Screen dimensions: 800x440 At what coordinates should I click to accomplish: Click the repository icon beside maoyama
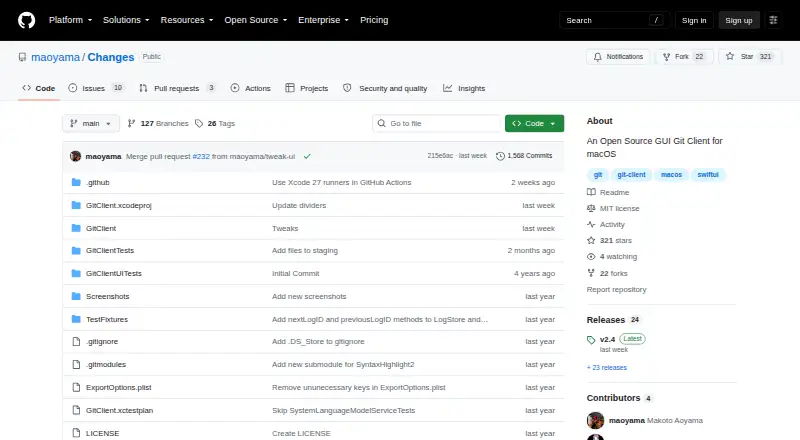[x=22, y=57]
